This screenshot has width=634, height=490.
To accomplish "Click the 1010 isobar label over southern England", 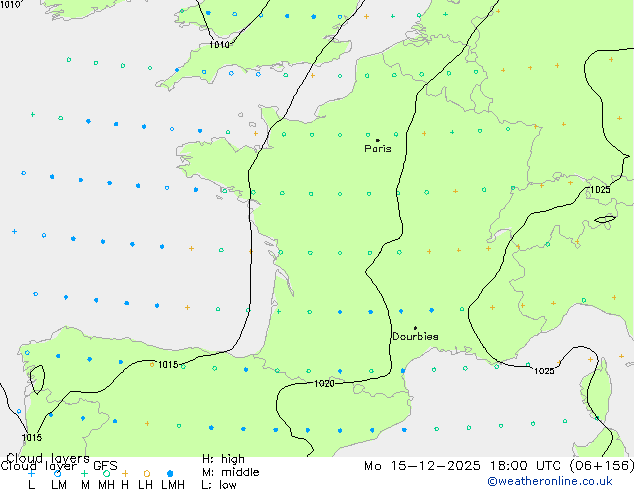I will tap(219, 44).
